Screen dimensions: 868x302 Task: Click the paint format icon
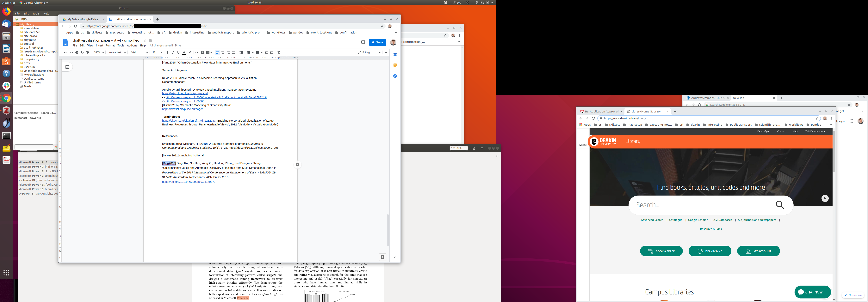click(88, 52)
